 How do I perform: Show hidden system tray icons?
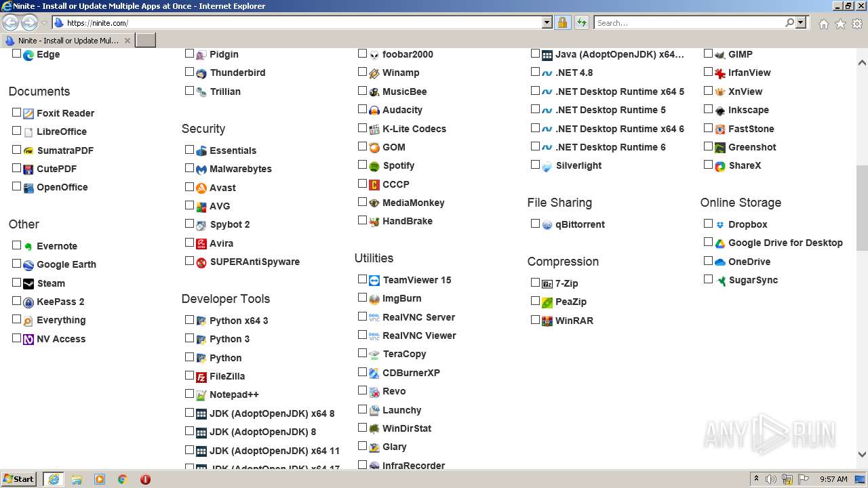(756, 479)
